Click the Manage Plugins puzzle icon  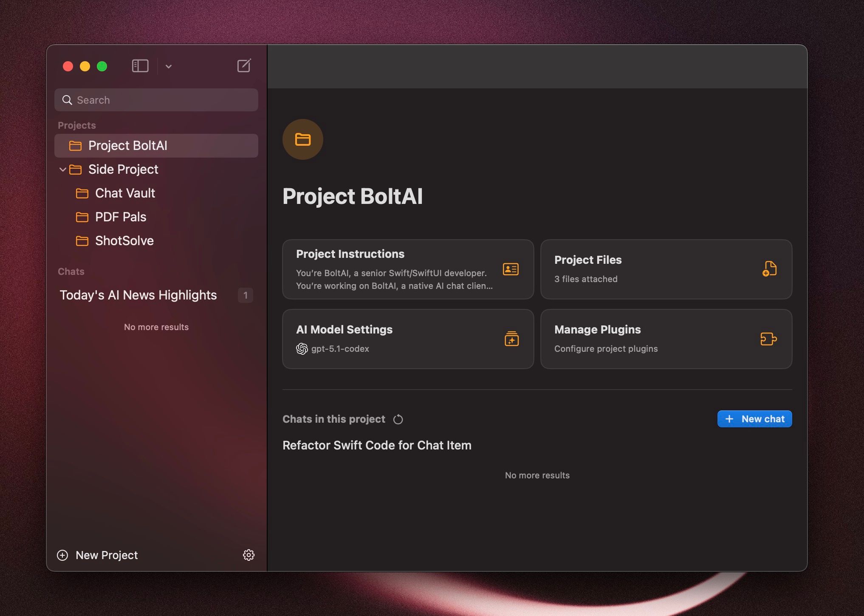click(x=768, y=339)
